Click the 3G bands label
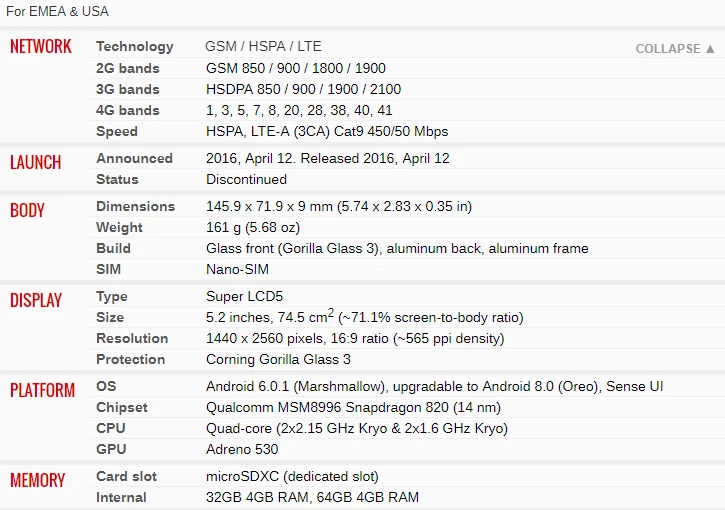Image resolution: width=725 pixels, height=510 pixels. click(x=127, y=89)
